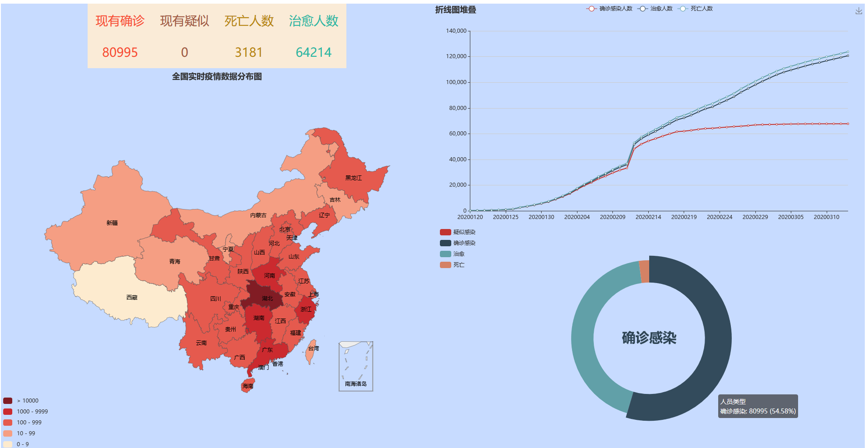Select the 0 - 9 map range
868x448 pixels.
[8, 444]
